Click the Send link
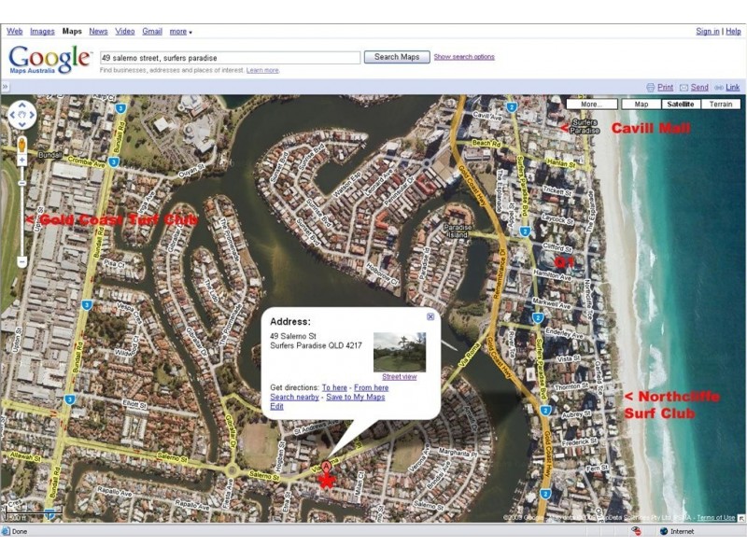This screenshot has height=560, width=747. [x=699, y=87]
